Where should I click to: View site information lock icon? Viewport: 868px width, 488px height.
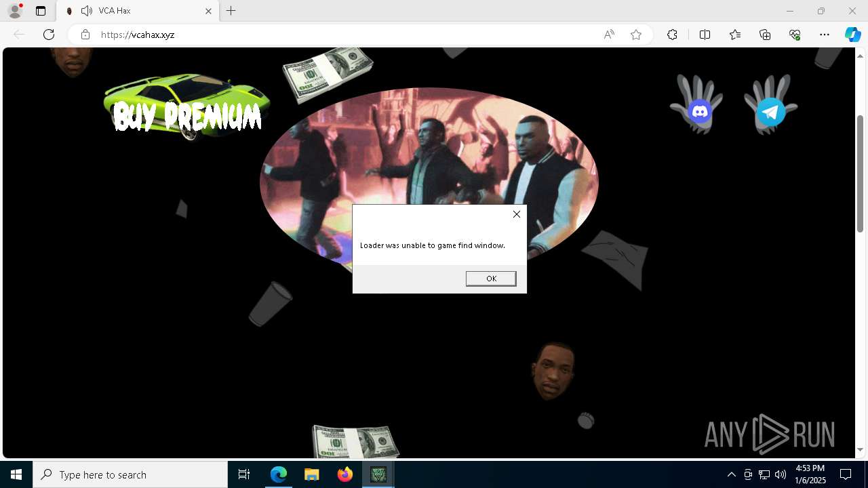(x=85, y=35)
